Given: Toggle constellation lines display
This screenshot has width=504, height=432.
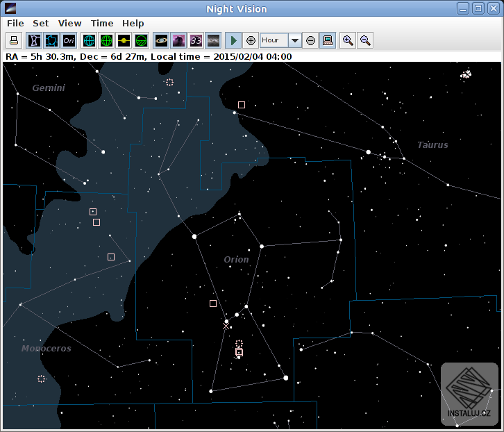Looking at the screenshot, I should pyautogui.click(x=34, y=40).
